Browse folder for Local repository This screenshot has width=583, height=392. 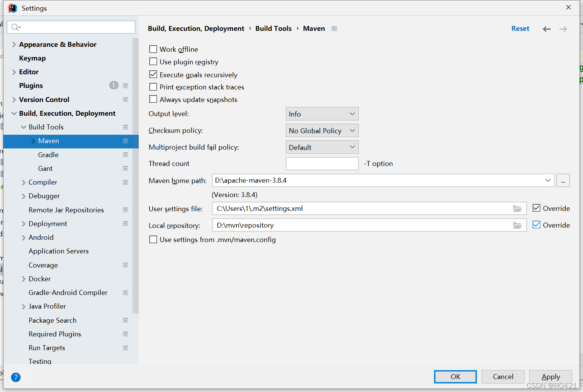pyautogui.click(x=517, y=225)
